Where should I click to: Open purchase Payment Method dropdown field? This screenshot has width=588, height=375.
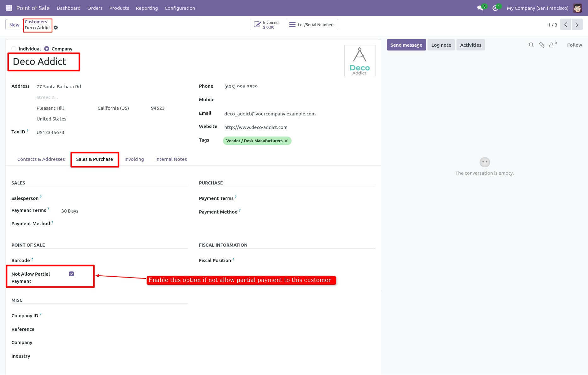pos(312,212)
